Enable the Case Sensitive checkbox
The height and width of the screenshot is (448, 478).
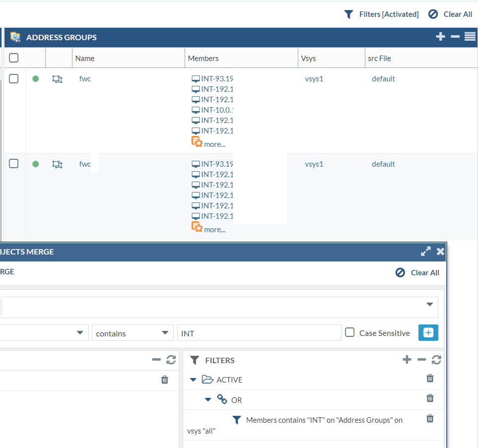tap(350, 333)
